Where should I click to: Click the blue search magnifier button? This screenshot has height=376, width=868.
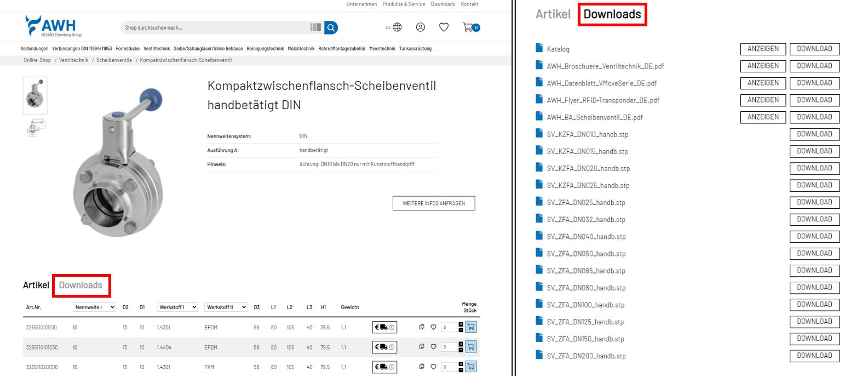331,27
